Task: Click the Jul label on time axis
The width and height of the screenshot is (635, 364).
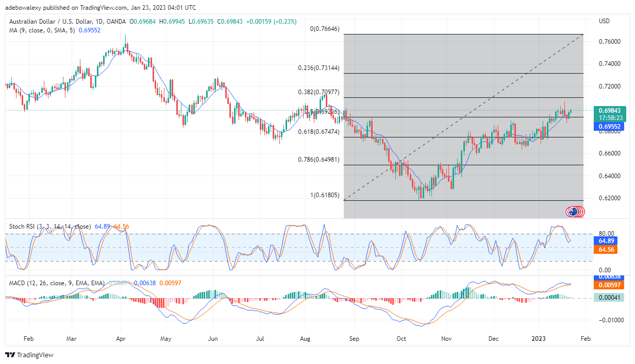Action: [x=260, y=339]
